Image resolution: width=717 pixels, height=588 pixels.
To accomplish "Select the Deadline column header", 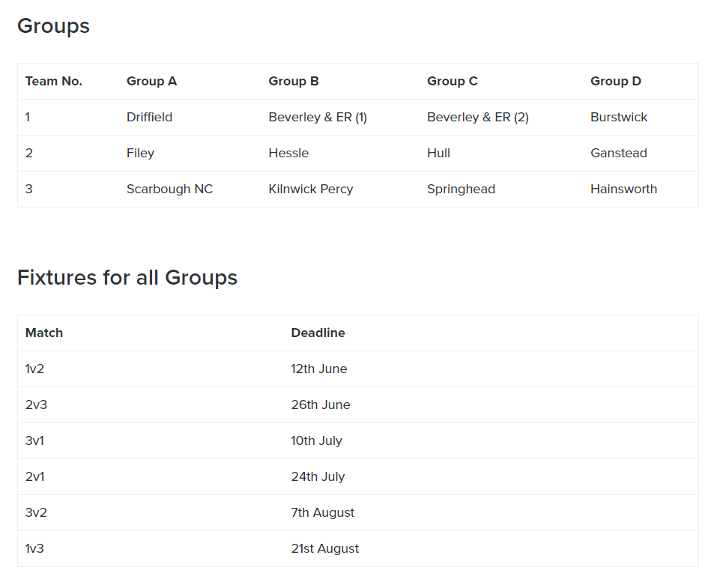I will (x=318, y=333).
